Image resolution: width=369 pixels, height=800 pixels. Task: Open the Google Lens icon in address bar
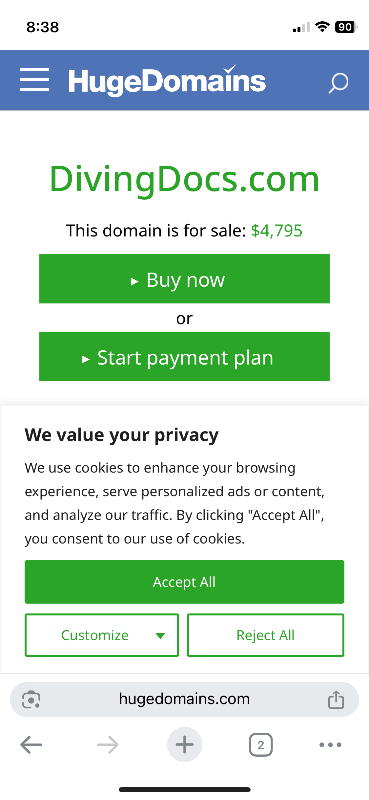[x=31, y=699]
